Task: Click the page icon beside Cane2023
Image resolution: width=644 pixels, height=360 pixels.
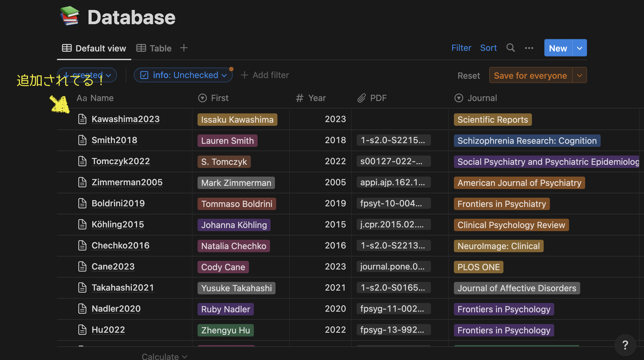Action: 82,267
